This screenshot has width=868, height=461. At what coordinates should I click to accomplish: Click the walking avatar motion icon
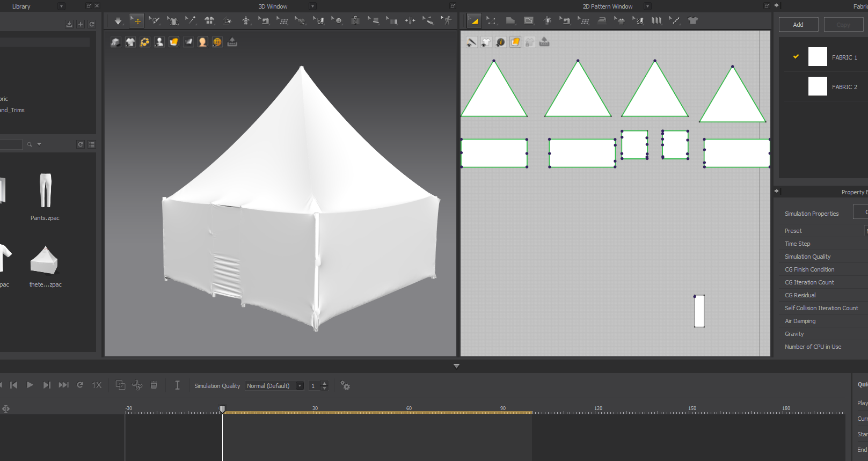[447, 21]
